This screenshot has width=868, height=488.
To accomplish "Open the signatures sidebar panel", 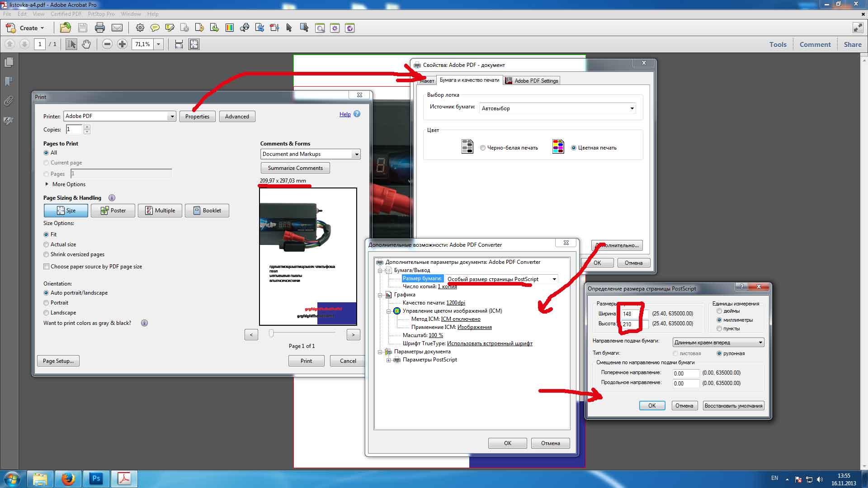I will click(x=9, y=120).
